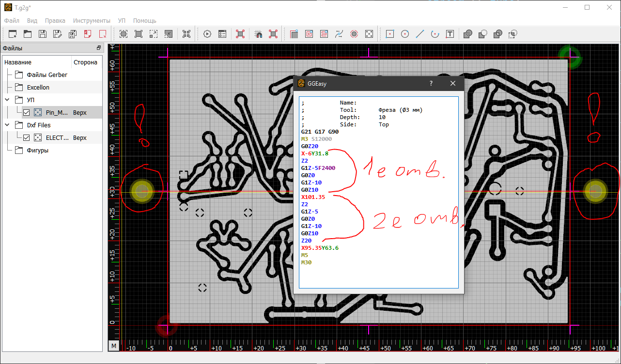Click the second red corner-handles rectangle icon
Screen dimensions: 621x364
click(273, 34)
